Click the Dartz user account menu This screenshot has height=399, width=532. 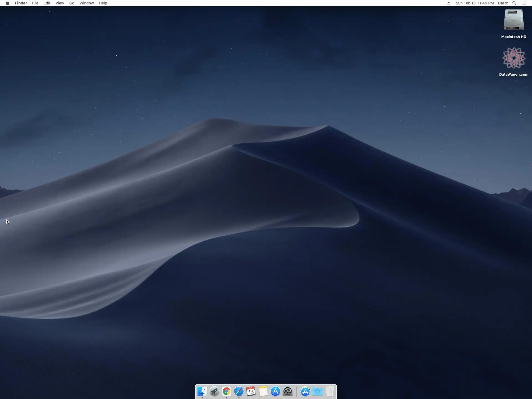pyautogui.click(x=503, y=3)
